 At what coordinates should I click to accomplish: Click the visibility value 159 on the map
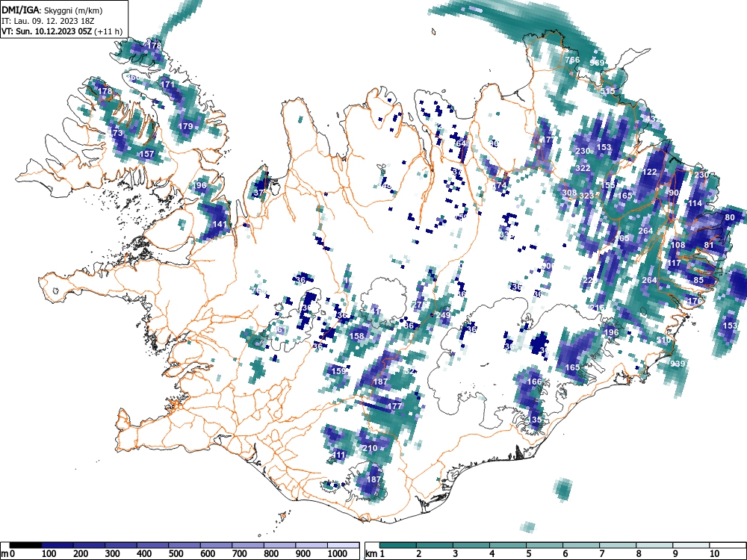coord(338,371)
